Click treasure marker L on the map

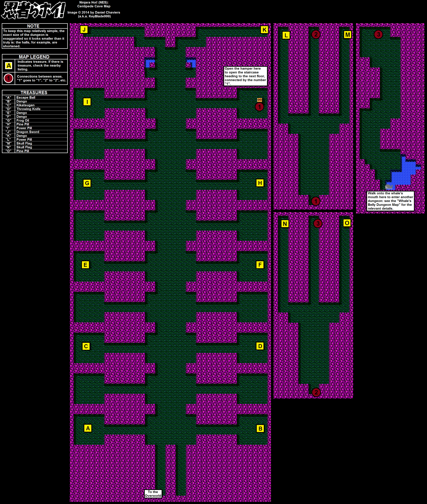point(286,35)
